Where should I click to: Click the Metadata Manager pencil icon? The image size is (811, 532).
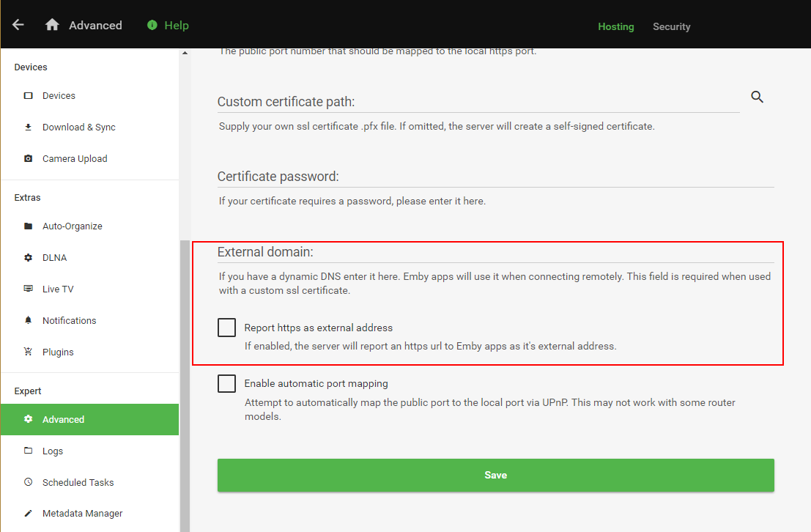point(29,513)
